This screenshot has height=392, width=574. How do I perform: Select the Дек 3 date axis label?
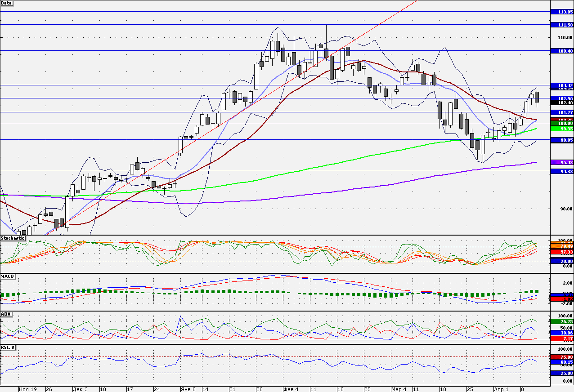point(80,389)
